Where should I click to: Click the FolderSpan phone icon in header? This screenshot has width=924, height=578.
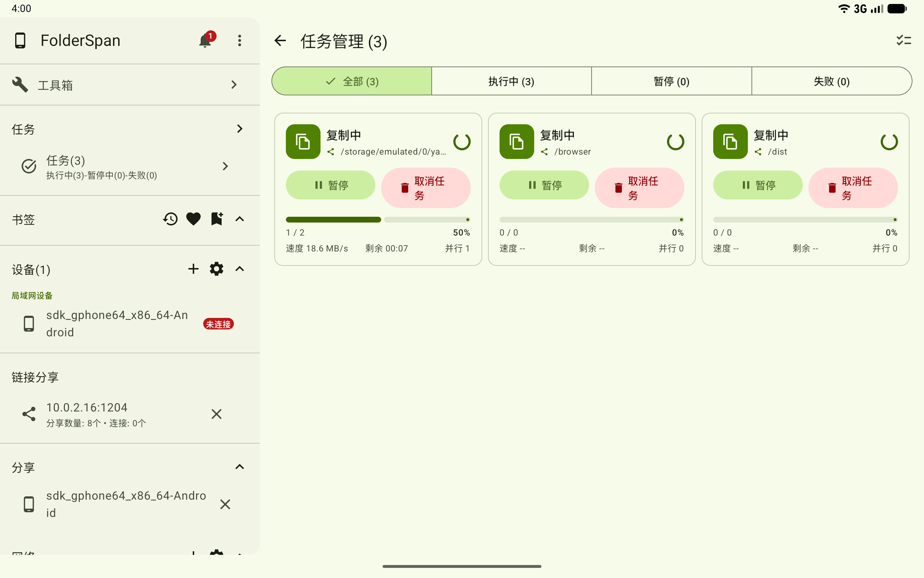point(20,40)
